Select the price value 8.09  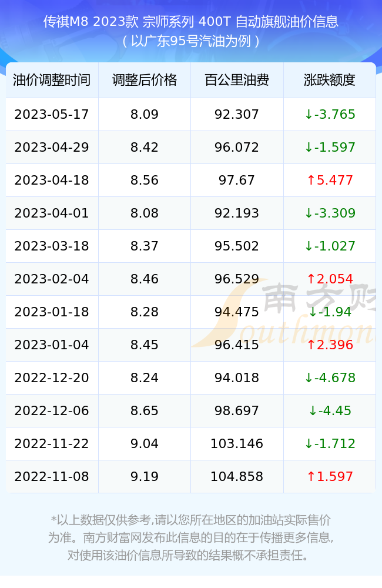[x=145, y=114]
